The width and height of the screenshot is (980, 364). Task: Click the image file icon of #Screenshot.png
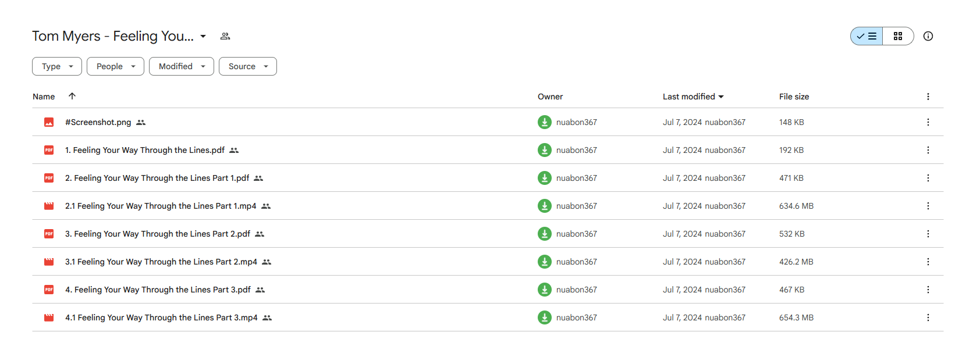click(49, 122)
